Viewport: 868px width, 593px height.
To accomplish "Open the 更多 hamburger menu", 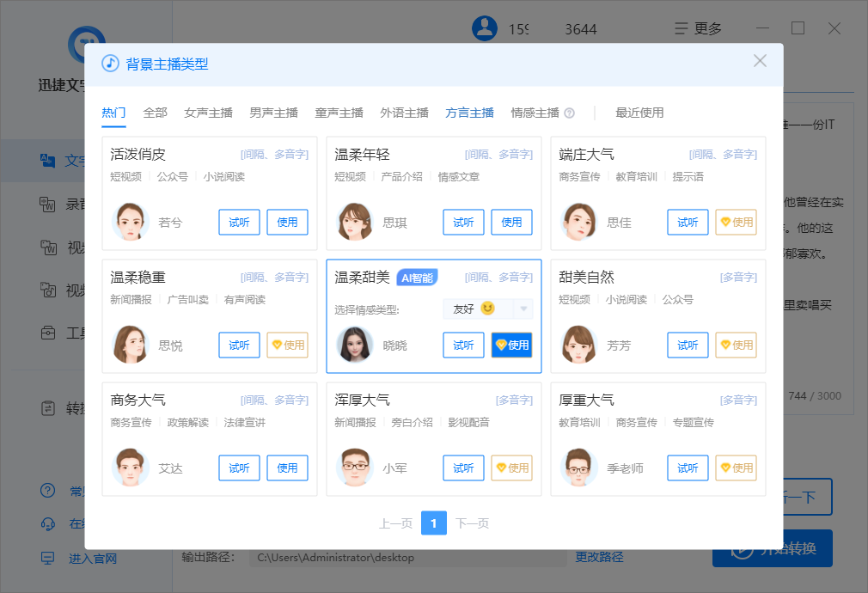I will pos(698,28).
